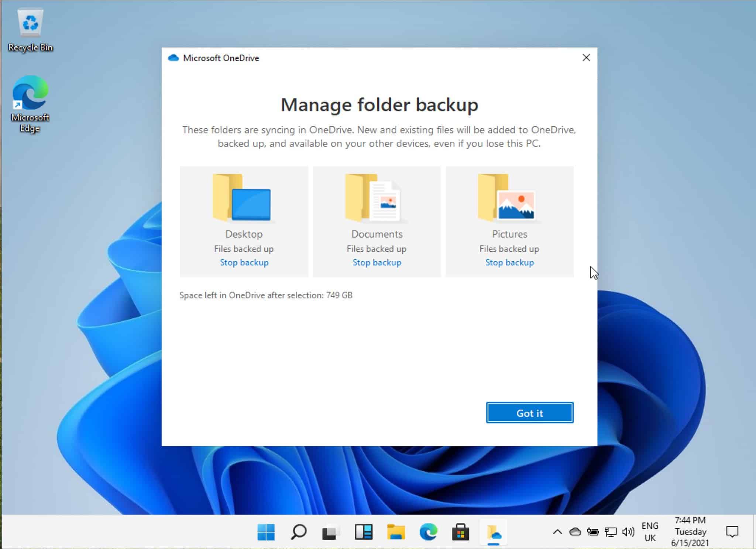The width and height of the screenshot is (756, 549).
Task: Click the system tray network icon
Action: (609, 532)
